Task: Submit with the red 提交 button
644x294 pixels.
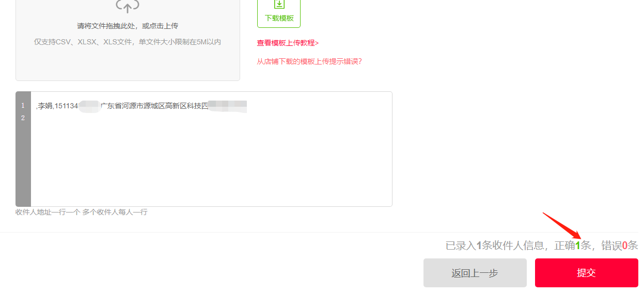Action: (587, 273)
